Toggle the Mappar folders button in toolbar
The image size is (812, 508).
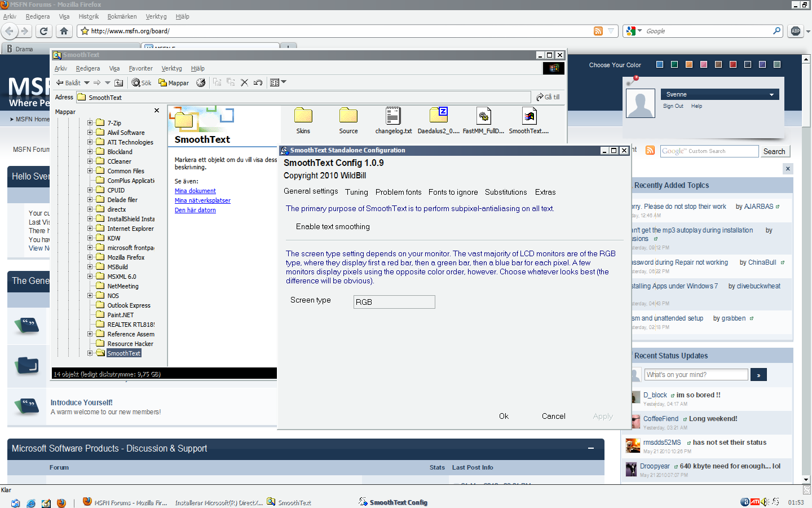[x=174, y=82]
